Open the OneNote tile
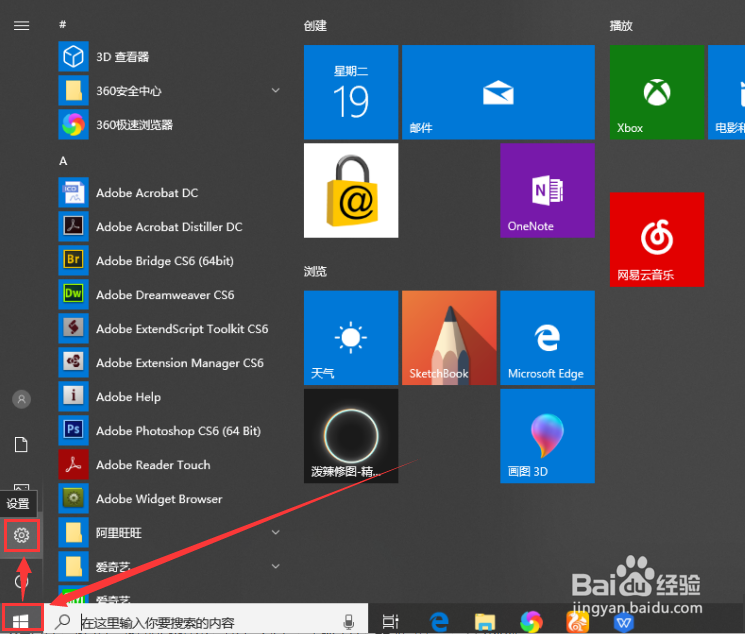Viewport: 745px width, 634px height. (x=547, y=191)
